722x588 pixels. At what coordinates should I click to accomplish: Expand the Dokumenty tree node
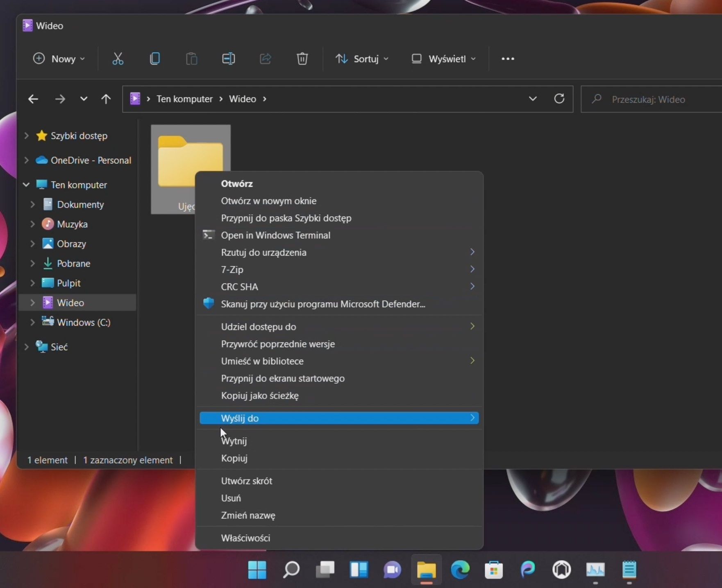(32, 204)
